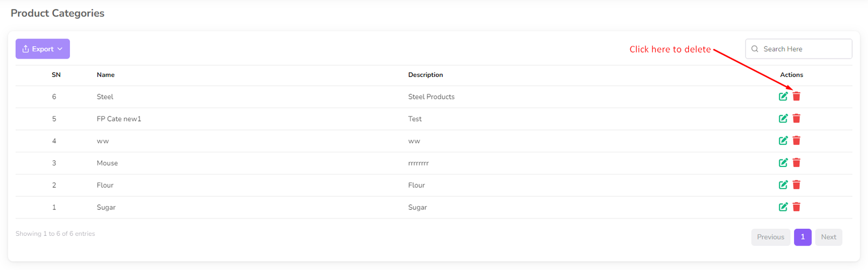Edit the FP Cate new1 category
Viewport: 868px width, 270px height.
pos(783,119)
